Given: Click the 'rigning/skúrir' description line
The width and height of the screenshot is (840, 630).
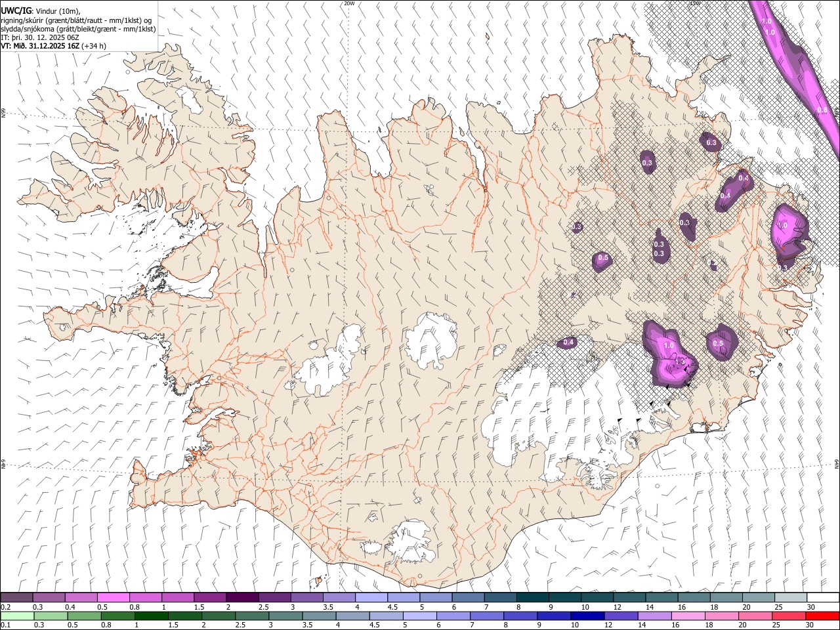Looking at the screenshot, I should (x=76, y=20).
